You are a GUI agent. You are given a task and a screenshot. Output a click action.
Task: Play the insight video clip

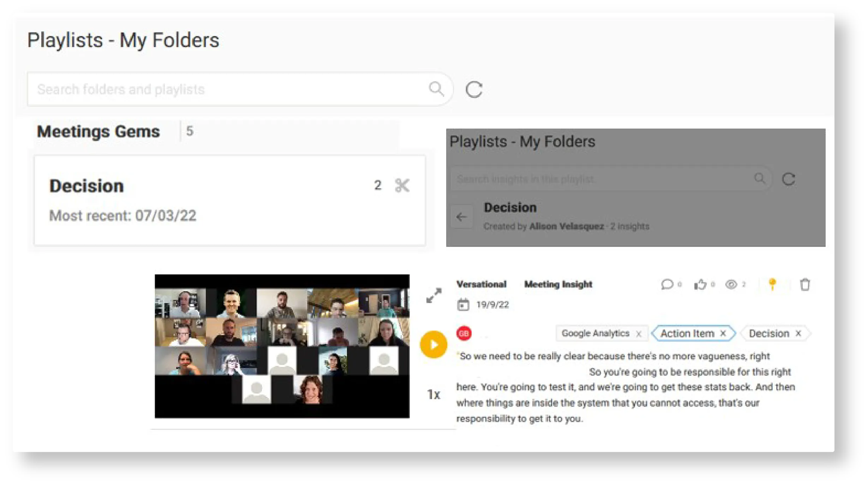(433, 344)
